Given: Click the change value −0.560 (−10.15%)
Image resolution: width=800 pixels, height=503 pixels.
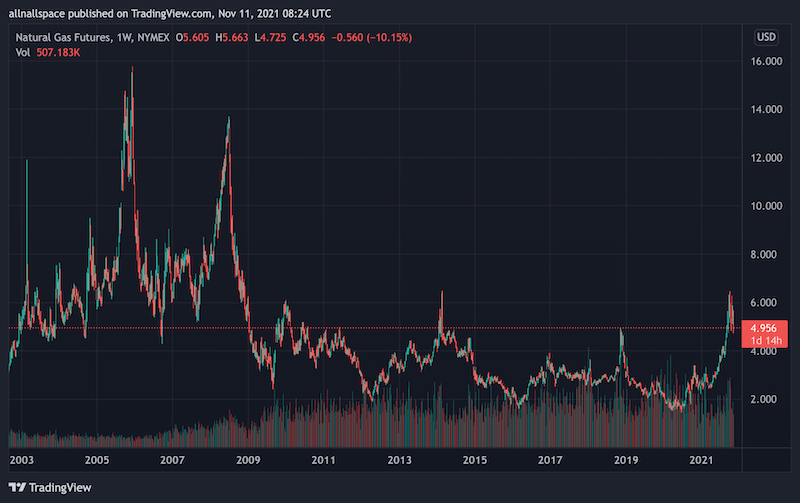Looking at the screenshot, I should pos(371,37).
